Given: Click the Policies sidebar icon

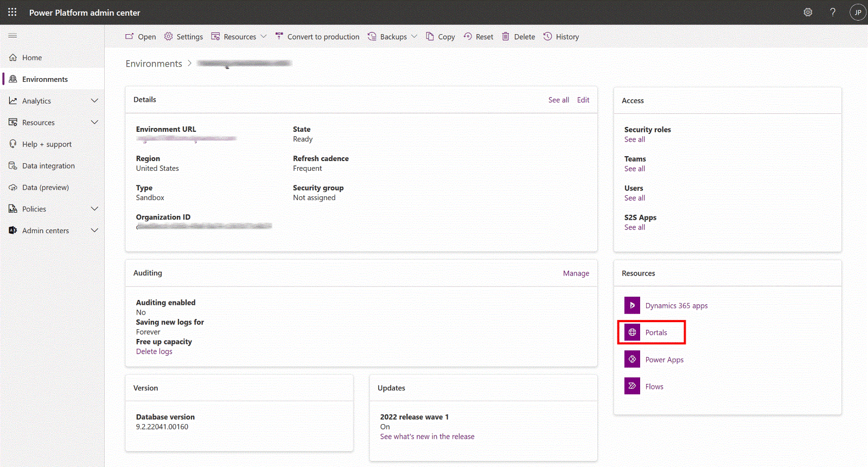Looking at the screenshot, I should point(13,209).
